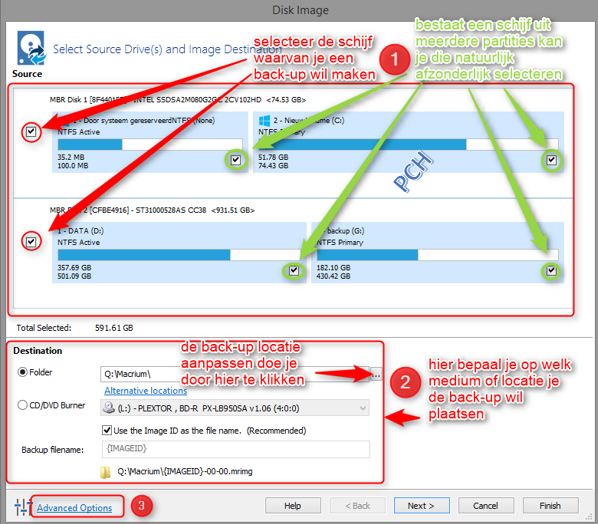Click the yellow folder icon beside mrimg path

[x=105, y=472]
